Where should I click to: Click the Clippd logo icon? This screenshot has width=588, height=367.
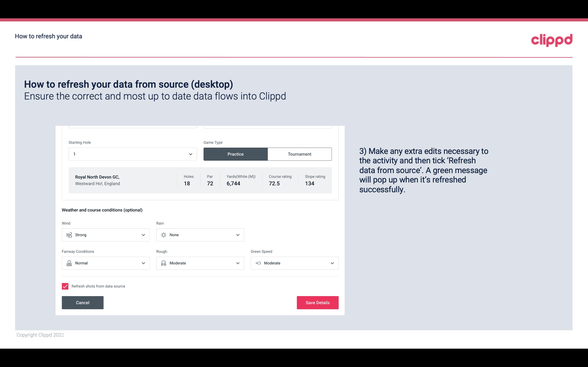click(552, 39)
